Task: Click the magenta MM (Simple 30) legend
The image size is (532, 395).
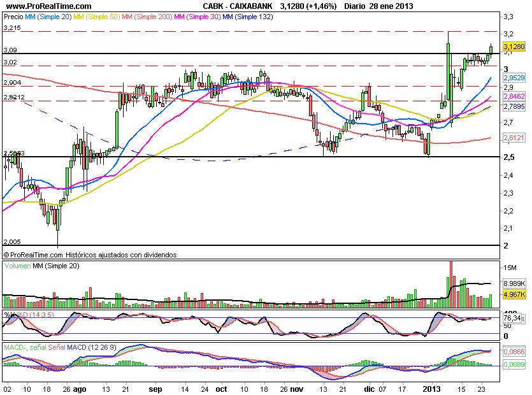Action: pyautogui.click(x=197, y=17)
